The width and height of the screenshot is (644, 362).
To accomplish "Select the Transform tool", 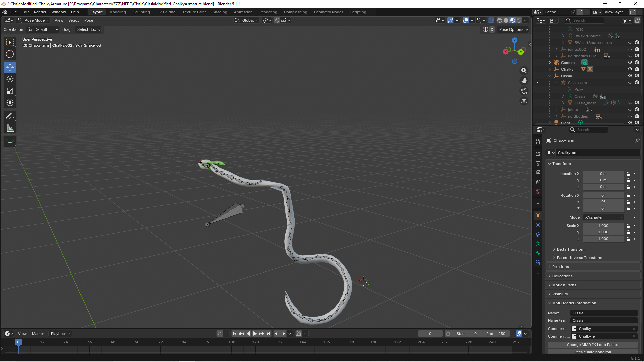I will [x=10, y=103].
